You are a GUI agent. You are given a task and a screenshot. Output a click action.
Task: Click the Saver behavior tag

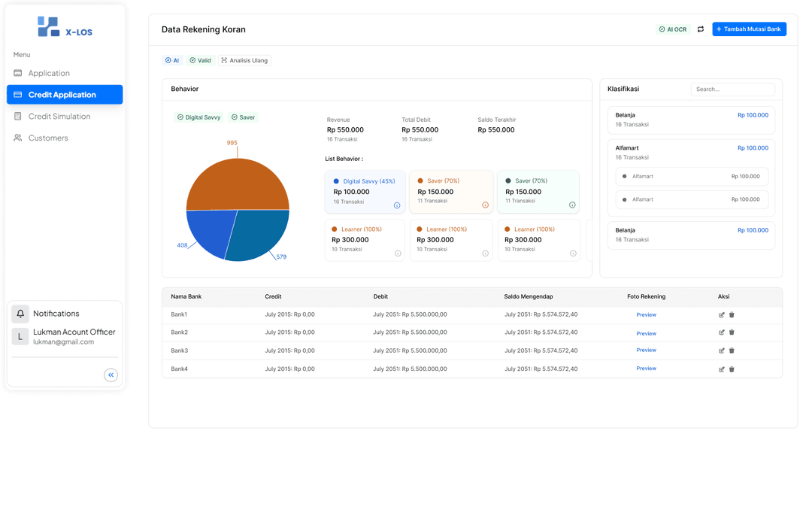point(244,117)
